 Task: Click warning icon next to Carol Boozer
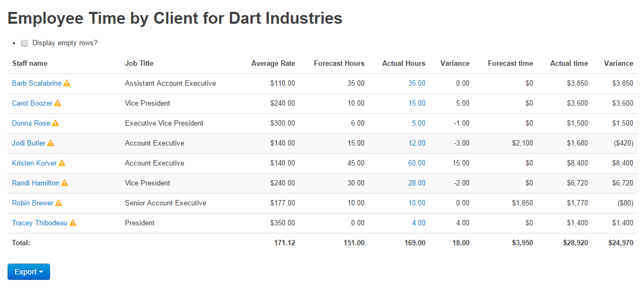58,103
